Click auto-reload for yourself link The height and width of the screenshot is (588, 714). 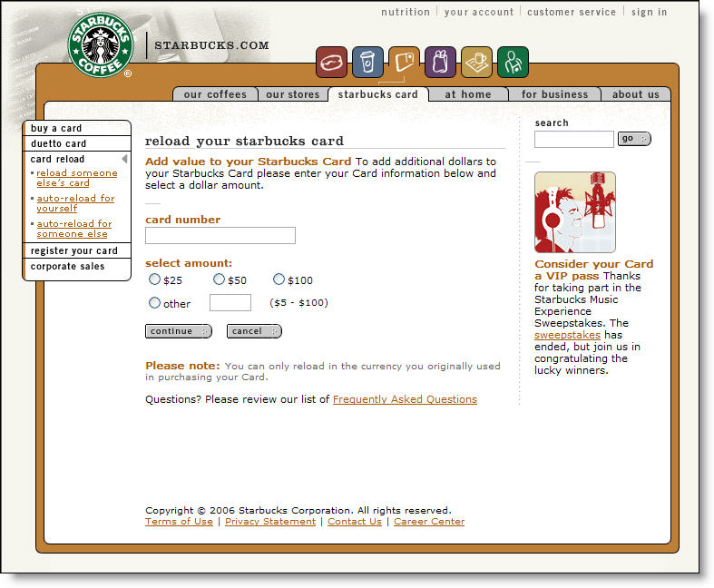click(75, 203)
